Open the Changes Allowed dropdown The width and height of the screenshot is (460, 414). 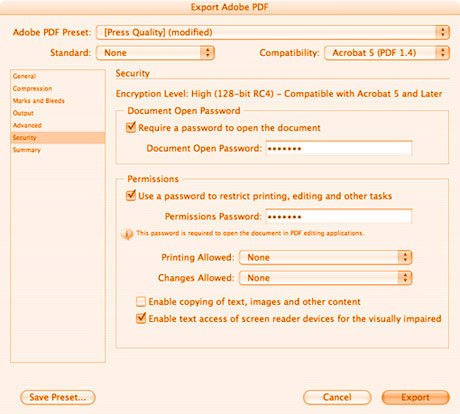coord(326,278)
